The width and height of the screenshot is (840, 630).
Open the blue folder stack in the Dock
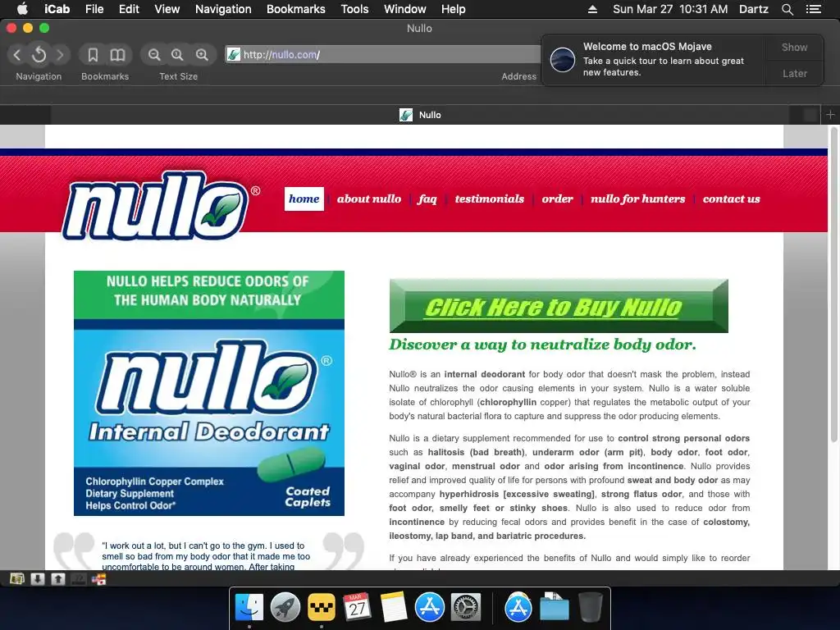(555, 608)
